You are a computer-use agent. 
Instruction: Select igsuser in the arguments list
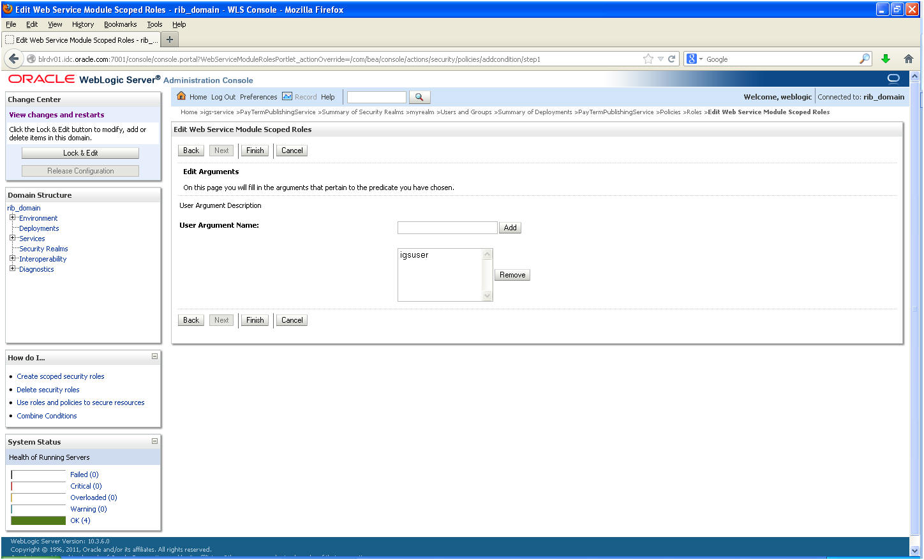(x=414, y=254)
